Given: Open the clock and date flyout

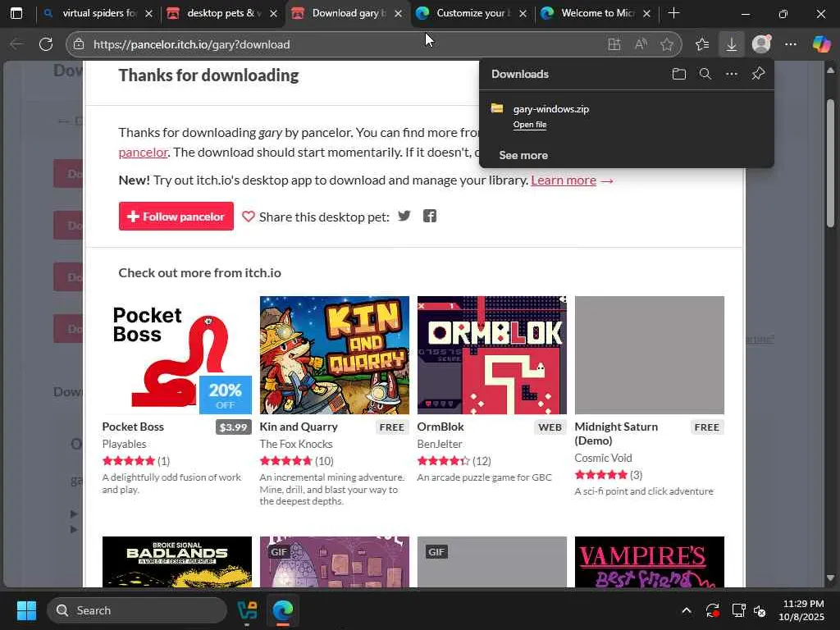Looking at the screenshot, I should click(x=801, y=610).
